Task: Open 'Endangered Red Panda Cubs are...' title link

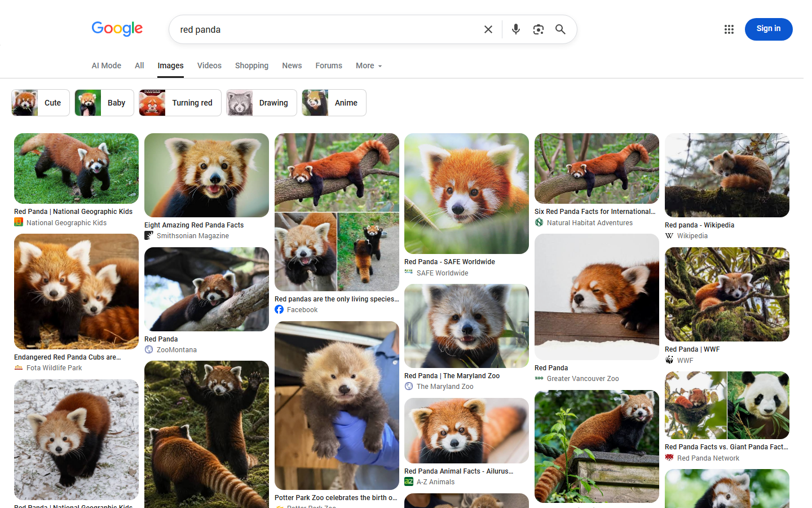Action: coord(68,357)
